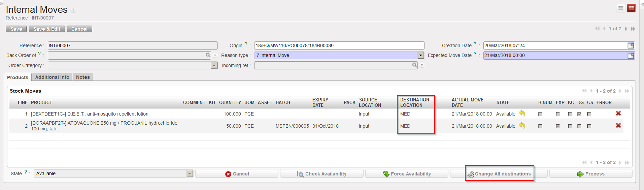Click next page arrow above Stock Moves table
The width and height of the screenshot is (644, 190).
point(620,91)
